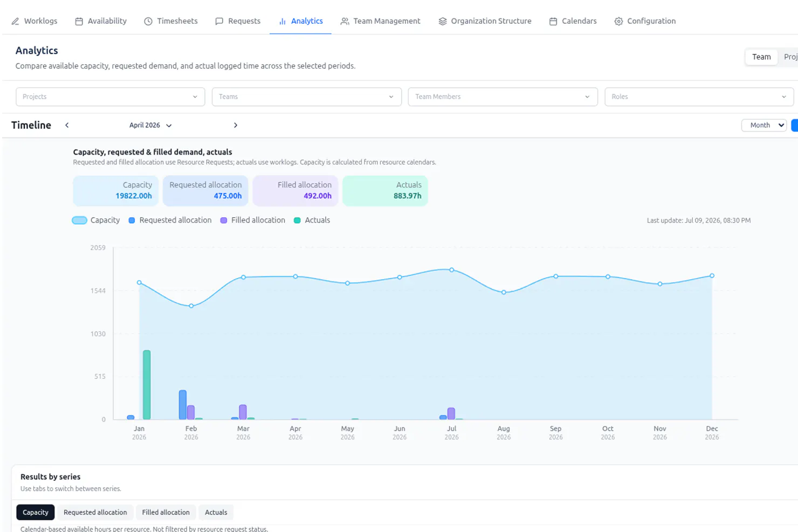Viewport: 798px width, 532px height.
Task: Click the Actuals 883.97h summary card
Action: pyautogui.click(x=385, y=191)
